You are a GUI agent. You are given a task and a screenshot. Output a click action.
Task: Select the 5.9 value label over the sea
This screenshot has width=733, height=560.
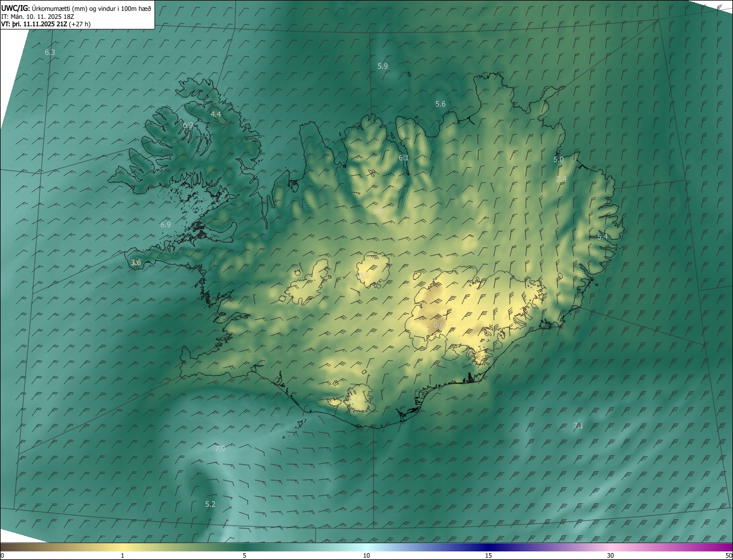tap(383, 66)
